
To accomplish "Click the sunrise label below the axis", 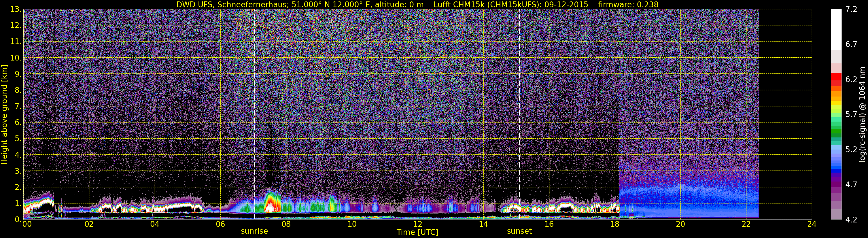I will [x=254, y=231].
